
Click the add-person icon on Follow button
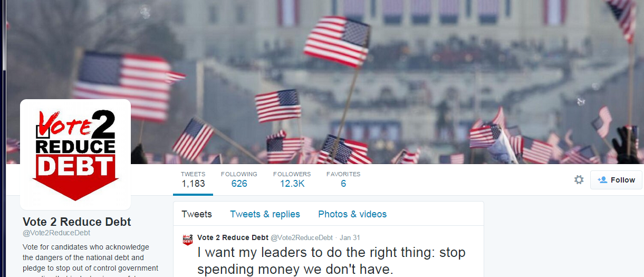(602, 180)
